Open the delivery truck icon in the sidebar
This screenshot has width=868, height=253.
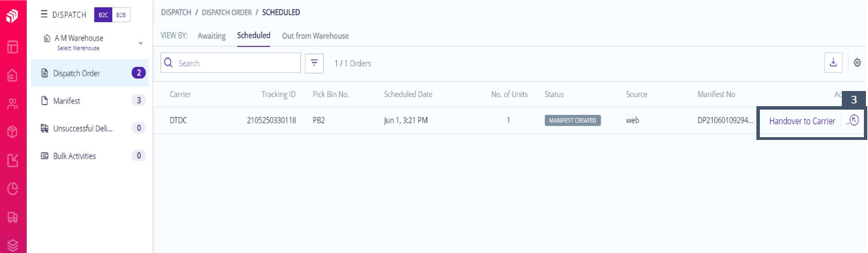point(12,216)
